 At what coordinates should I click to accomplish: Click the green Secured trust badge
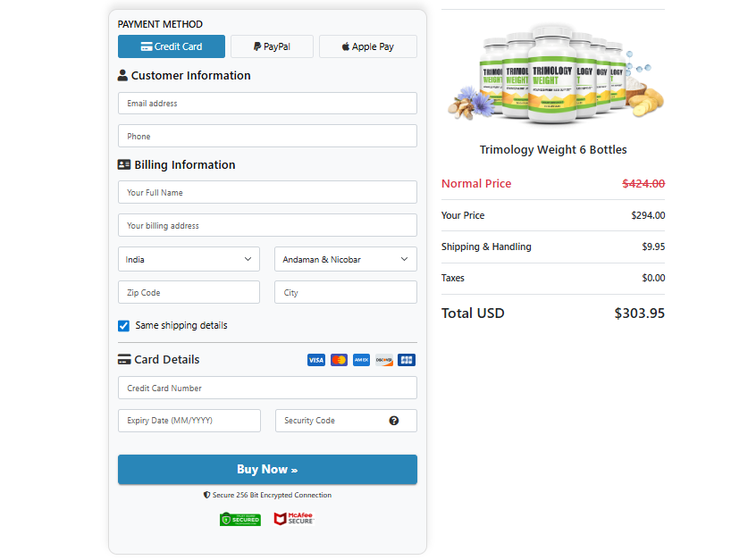(x=240, y=519)
